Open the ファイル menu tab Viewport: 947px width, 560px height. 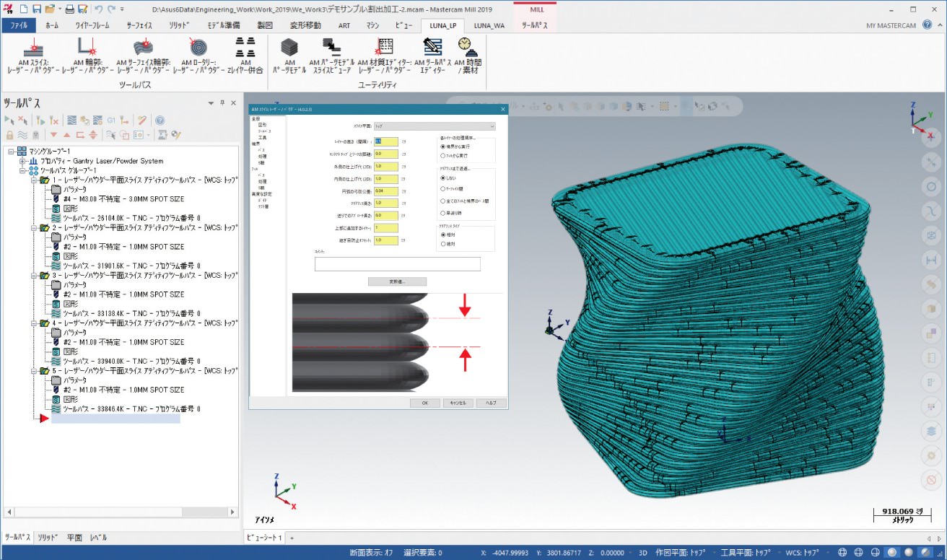click(19, 25)
